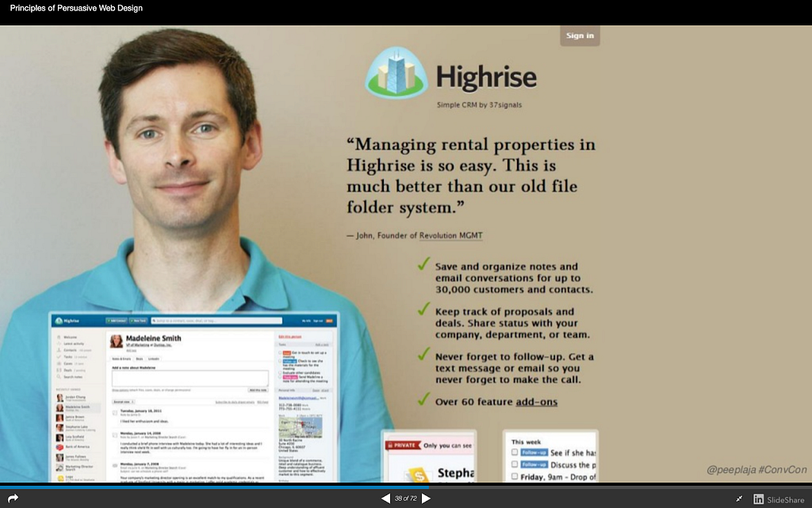Click the slide progress bar
This screenshot has width=812, height=508.
pos(406,487)
